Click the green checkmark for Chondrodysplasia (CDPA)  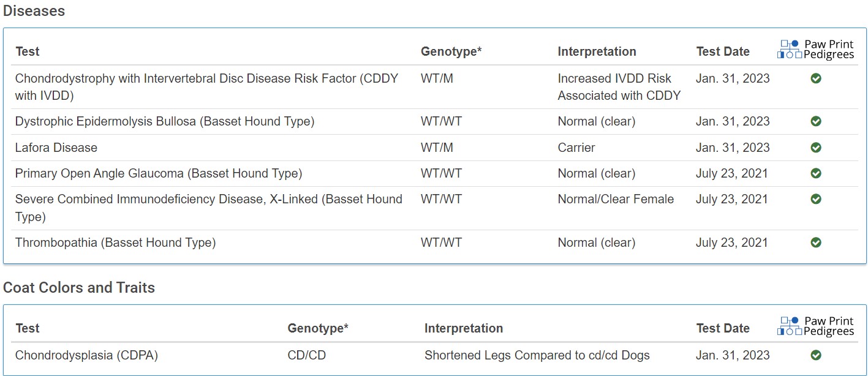(815, 355)
